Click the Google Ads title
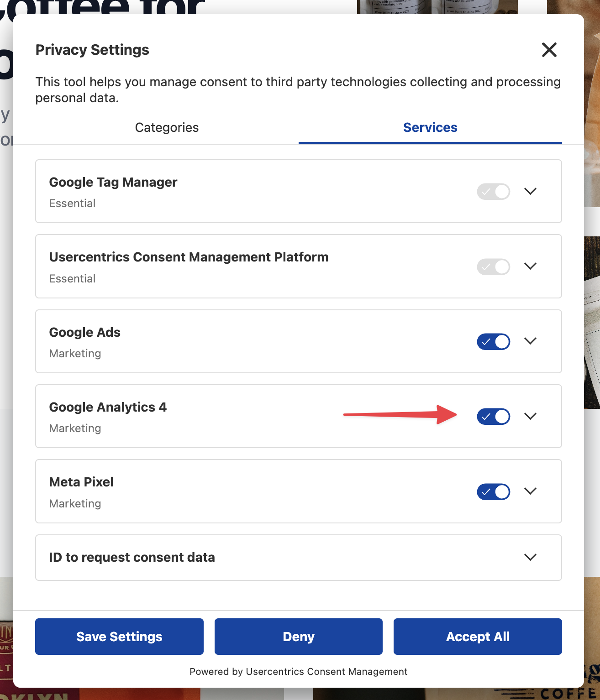600x700 pixels. 85,332
